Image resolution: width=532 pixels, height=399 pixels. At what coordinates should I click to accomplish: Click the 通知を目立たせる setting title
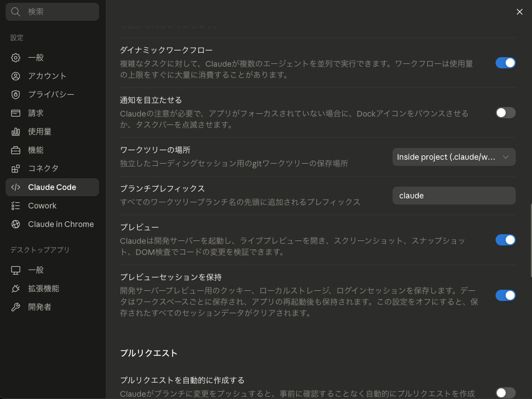(151, 100)
